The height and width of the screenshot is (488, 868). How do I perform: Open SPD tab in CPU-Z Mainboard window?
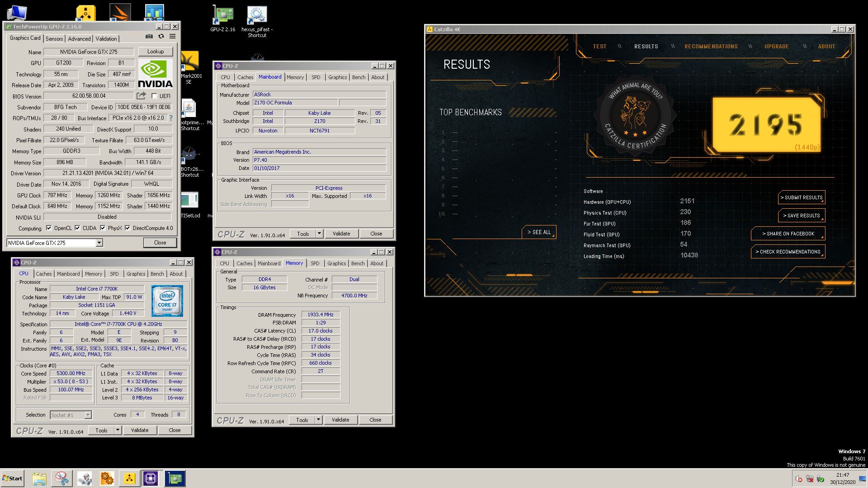[316, 77]
